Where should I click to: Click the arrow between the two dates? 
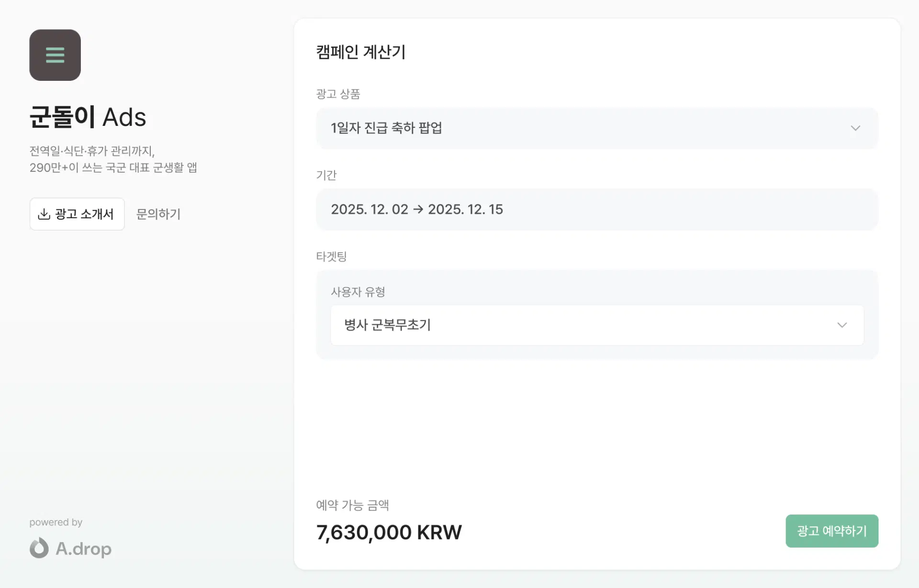pos(418,210)
